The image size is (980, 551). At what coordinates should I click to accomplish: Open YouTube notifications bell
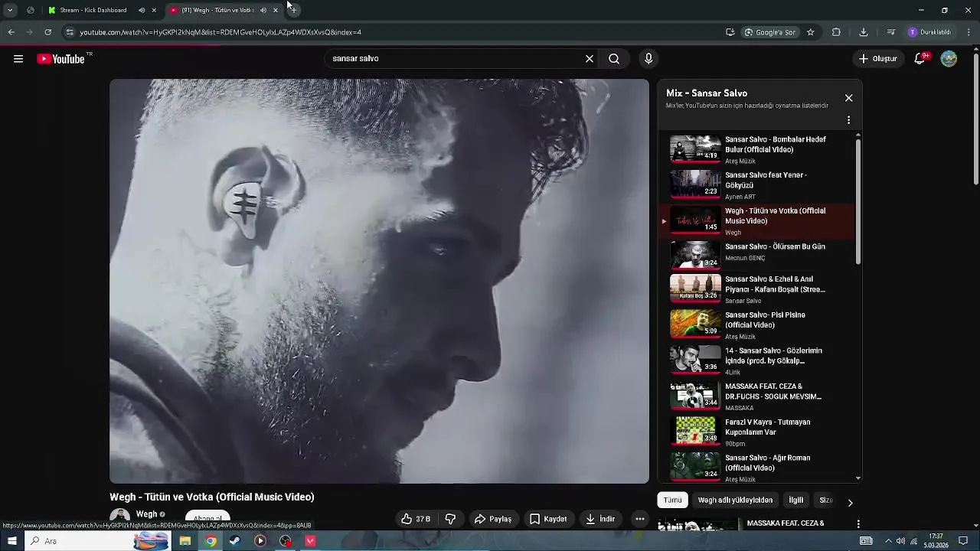coord(920,59)
